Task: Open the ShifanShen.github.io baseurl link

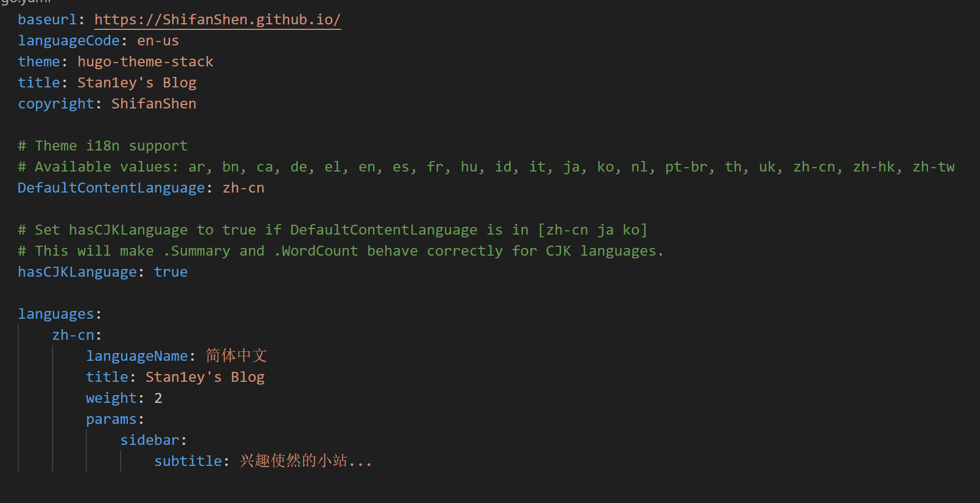Action: point(217,20)
